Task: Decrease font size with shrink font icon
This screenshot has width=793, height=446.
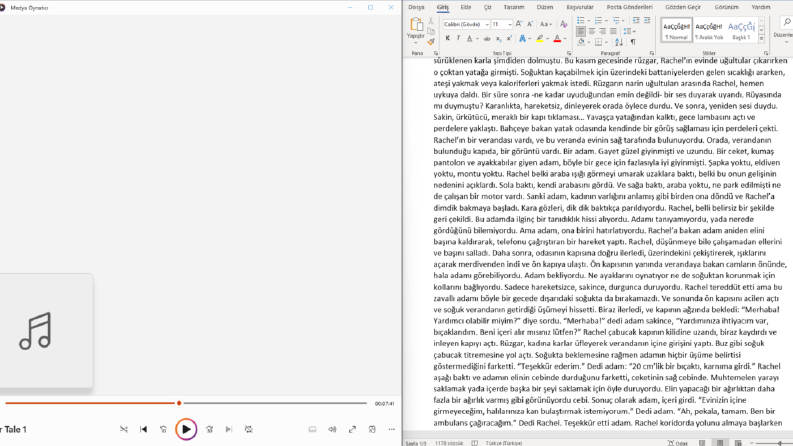Action: point(530,24)
